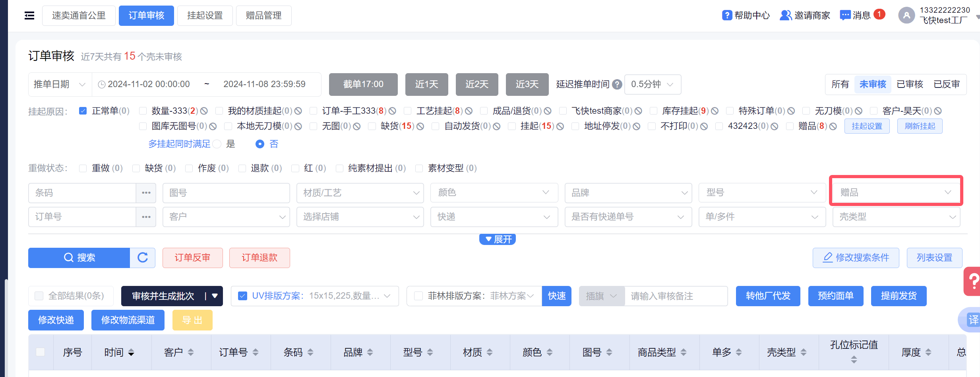Select 是 radio for 多挂起同时满足
Image resolution: width=980 pixels, height=377 pixels.
click(x=217, y=144)
